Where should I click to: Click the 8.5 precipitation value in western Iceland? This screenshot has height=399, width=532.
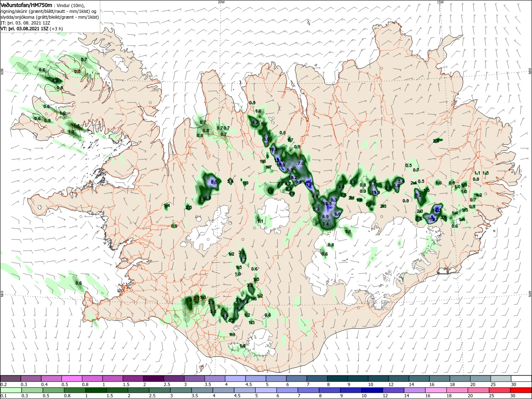(x=214, y=182)
